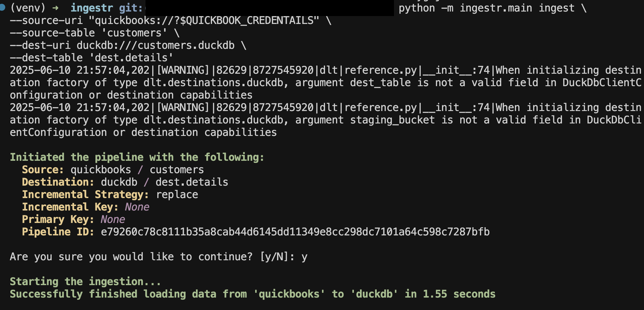Click the duckdb:///customers.duckdb destination URI

point(155,45)
